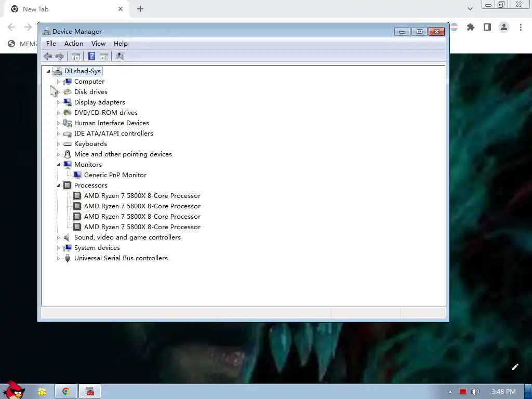Show hidden tray icons arrow
The height and width of the screenshot is (399, 532).
[x=450, y=392]
